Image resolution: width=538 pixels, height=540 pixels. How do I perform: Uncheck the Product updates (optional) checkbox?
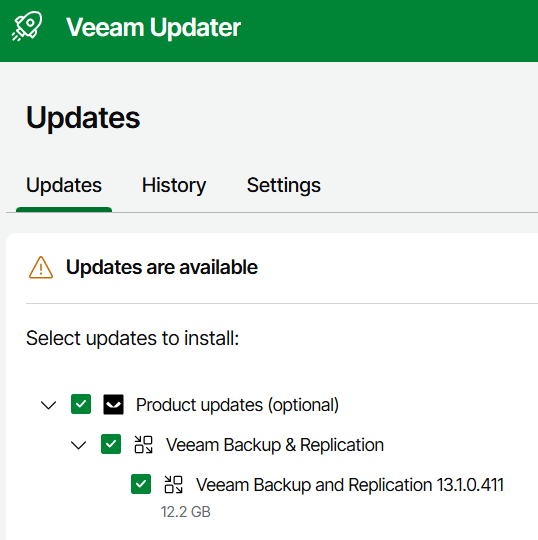click(x=81, y=404)
